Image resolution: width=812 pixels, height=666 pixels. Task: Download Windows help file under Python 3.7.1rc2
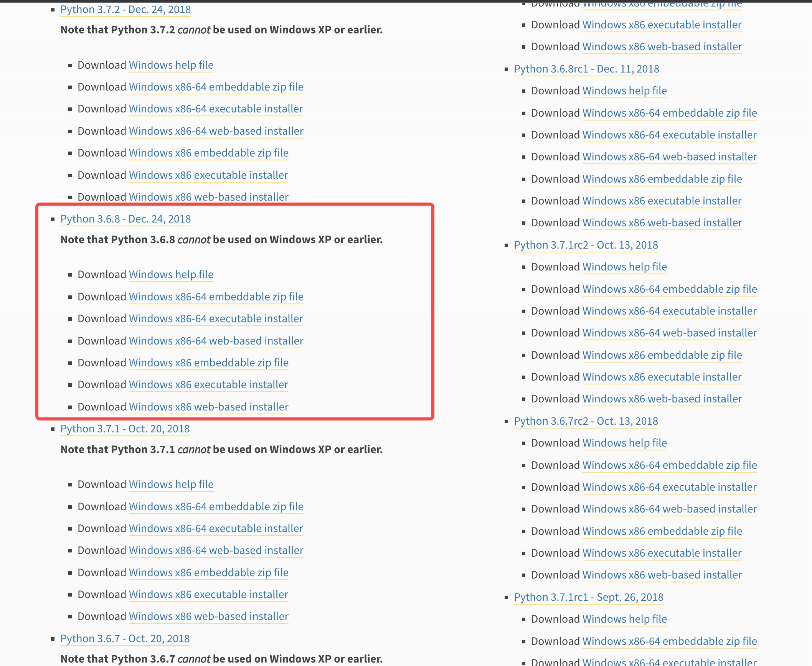tap(625, 267)
